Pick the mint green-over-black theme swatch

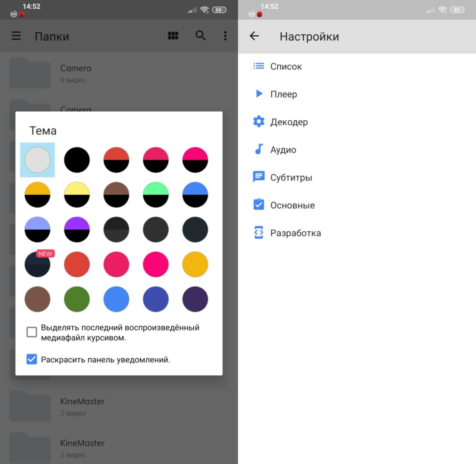click(x=156, y=195)
